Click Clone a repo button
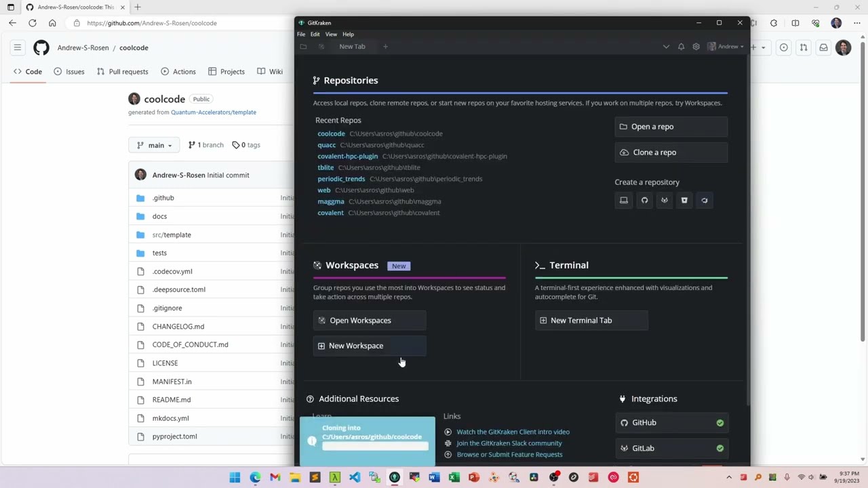The image size is (868, 488). (671, 152)
